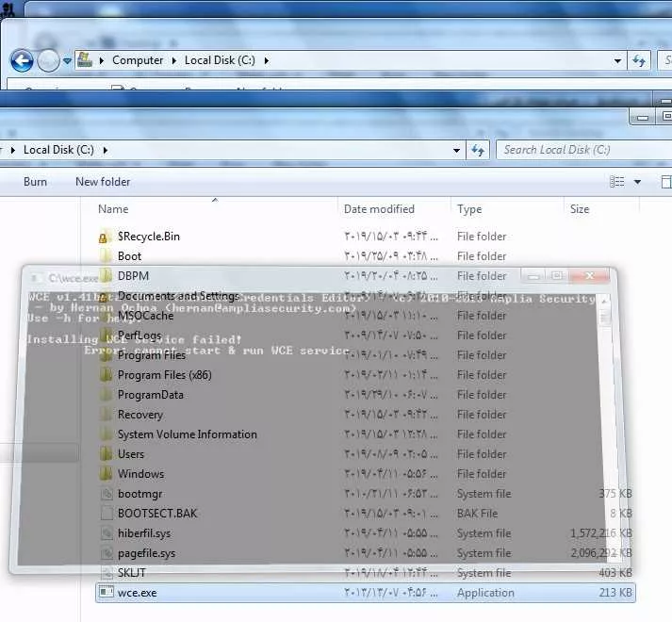Select the bootmgr file icon
The width and height of the screenshot is (672, 622).
(x=107, y=494)
